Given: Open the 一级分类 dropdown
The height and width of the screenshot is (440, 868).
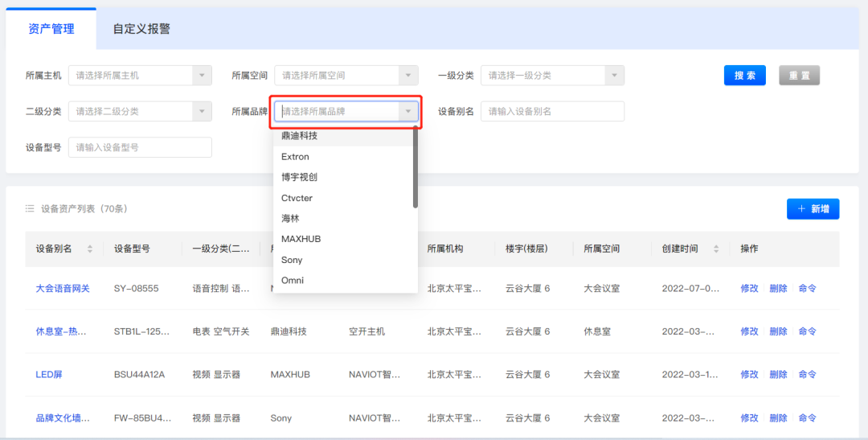Looking at the screenshot, I should pos(552,76).
